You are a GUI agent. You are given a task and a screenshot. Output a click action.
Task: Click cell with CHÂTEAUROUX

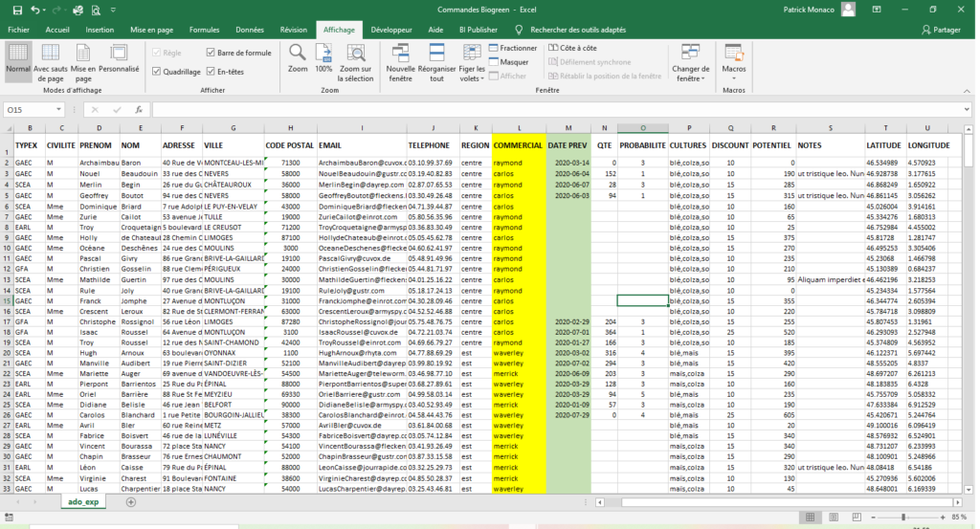[x=234, y=185]
